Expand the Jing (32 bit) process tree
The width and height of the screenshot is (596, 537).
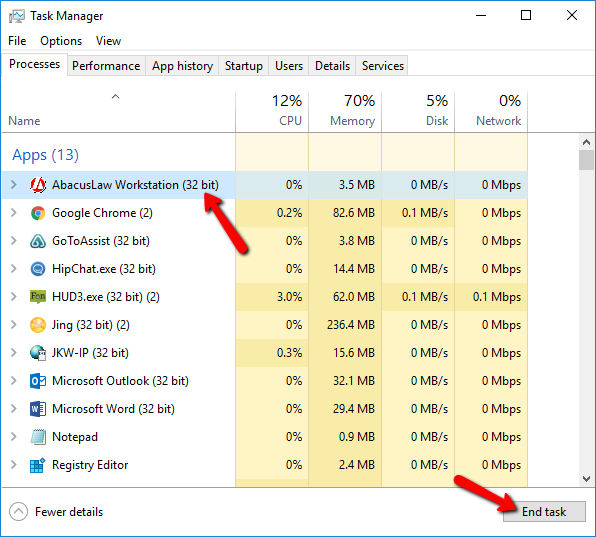pos(14,325)
